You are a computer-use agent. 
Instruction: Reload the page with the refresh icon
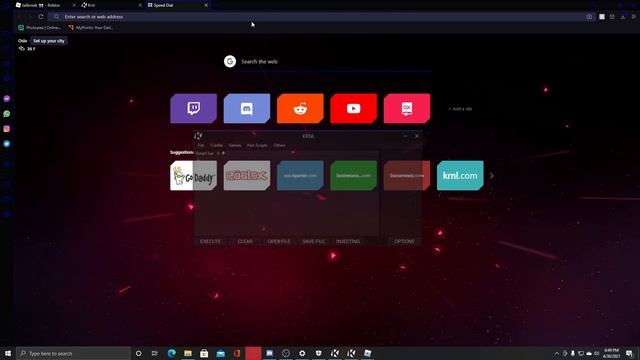[41, 17]
